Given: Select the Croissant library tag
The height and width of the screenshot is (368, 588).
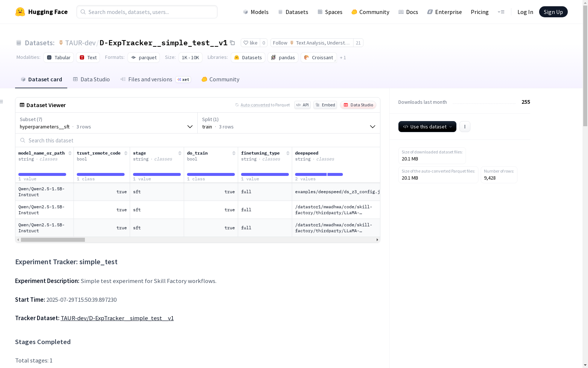Looking at the screenshot, I should click(x=319, y=57).
